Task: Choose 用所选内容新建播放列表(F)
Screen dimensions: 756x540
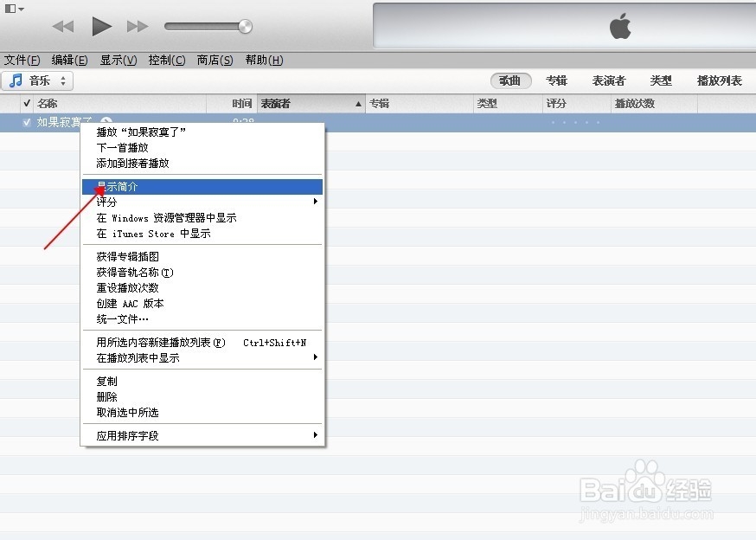Action: coord(202,343)
